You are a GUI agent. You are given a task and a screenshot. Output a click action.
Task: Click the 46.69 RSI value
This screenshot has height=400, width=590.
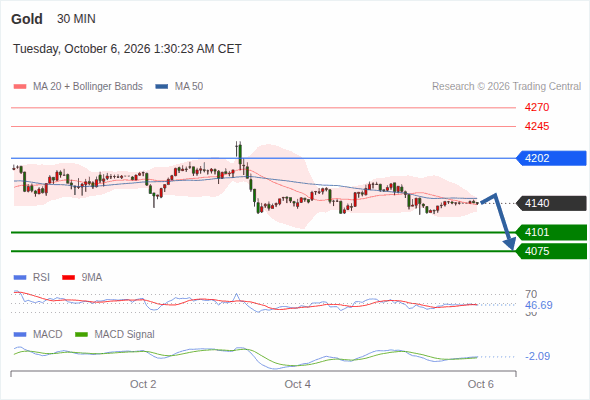pyautogui.click(x=539, y=305)
